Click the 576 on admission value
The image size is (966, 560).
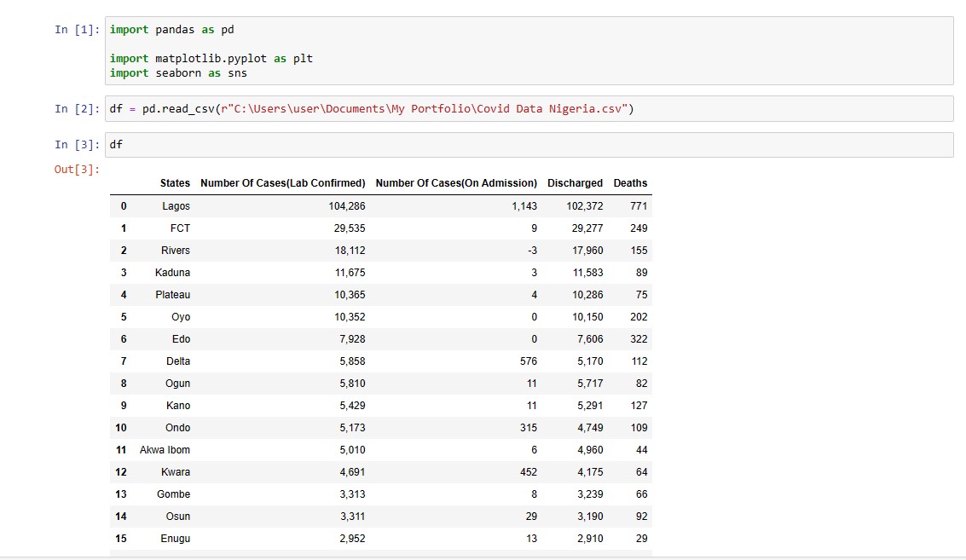[529, 361]
